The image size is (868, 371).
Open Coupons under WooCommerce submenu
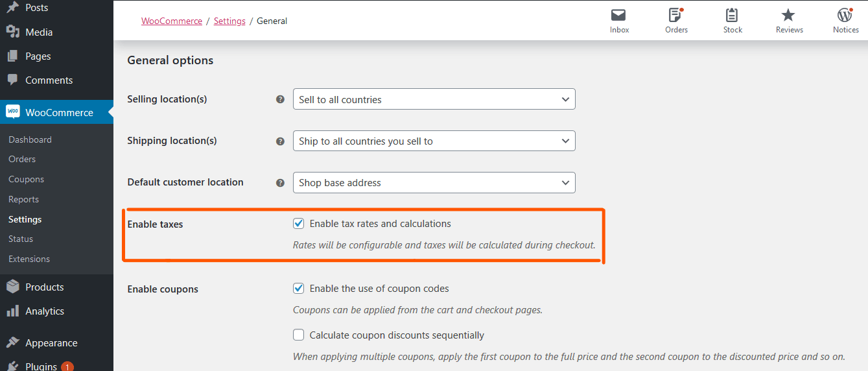tap(26, 180)
